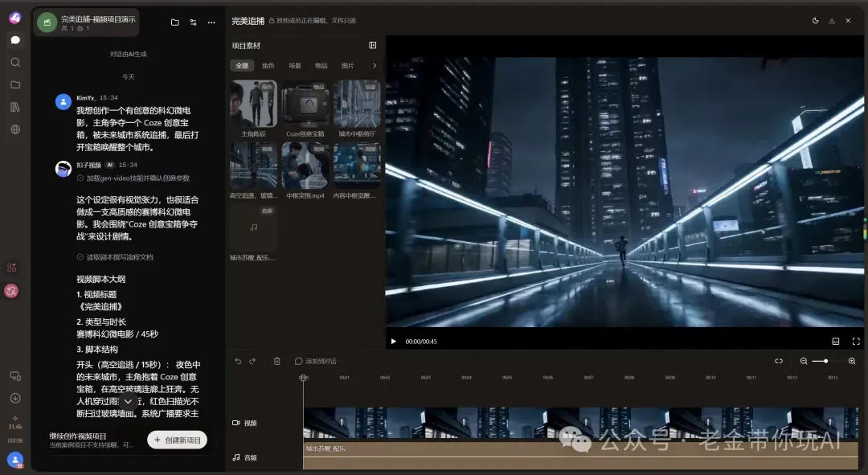868x475 pixels.
Task: Open the library books icon in sidebar
Action: tap(15, 107)
